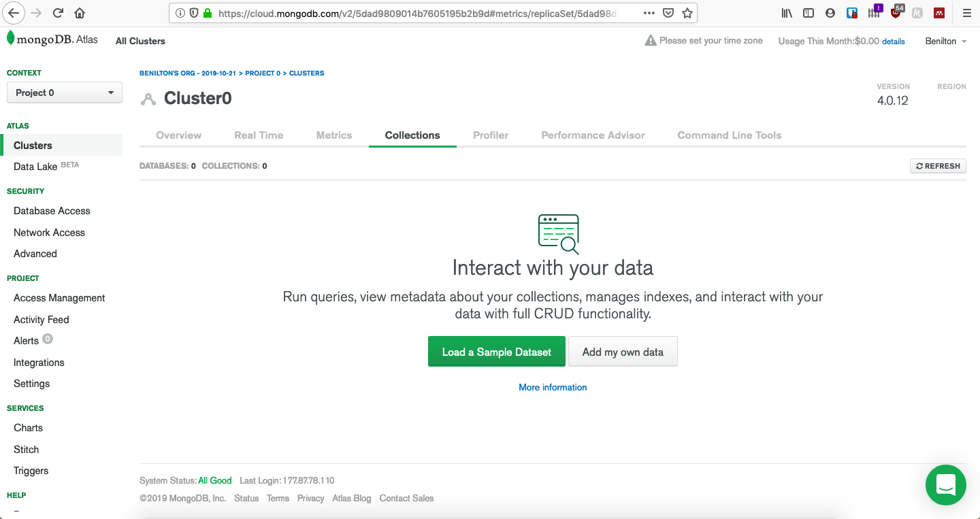Switch to the Real Time tab
This screenshot has height=519, width=980.
click(x=259, y=135)
